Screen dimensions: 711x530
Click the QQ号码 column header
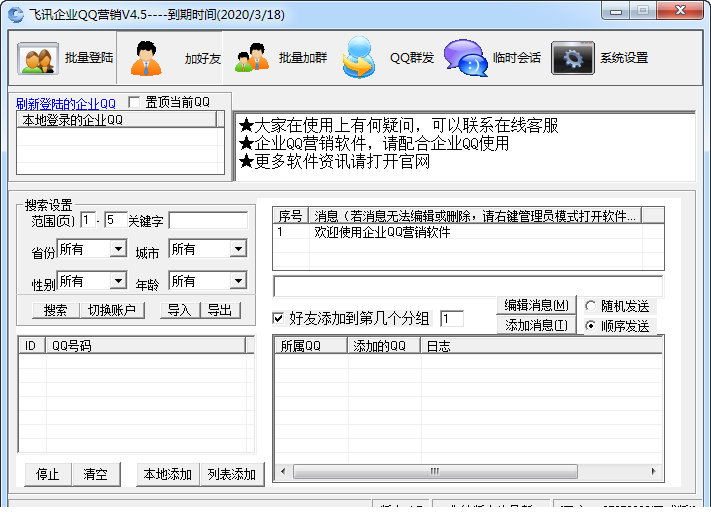(x=145, y=345)
